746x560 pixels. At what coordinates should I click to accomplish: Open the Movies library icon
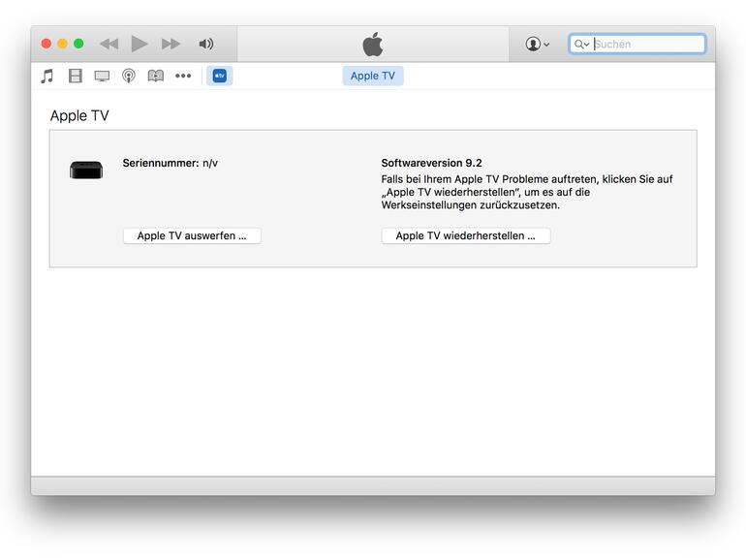point(76,76)
